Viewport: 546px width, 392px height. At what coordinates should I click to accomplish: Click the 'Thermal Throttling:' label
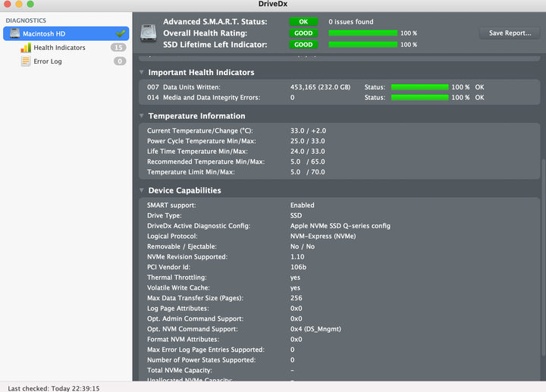click(x=177, y=278)
